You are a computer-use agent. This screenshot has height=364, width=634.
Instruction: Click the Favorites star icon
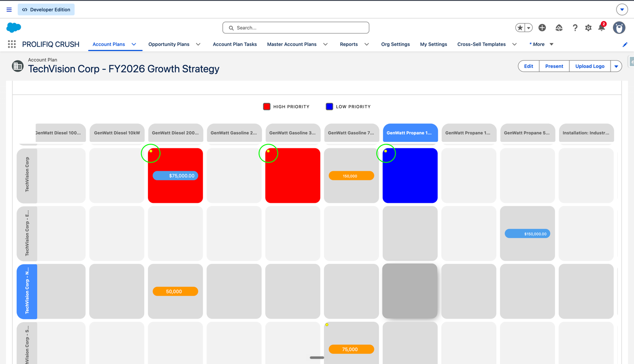[520, 28]
